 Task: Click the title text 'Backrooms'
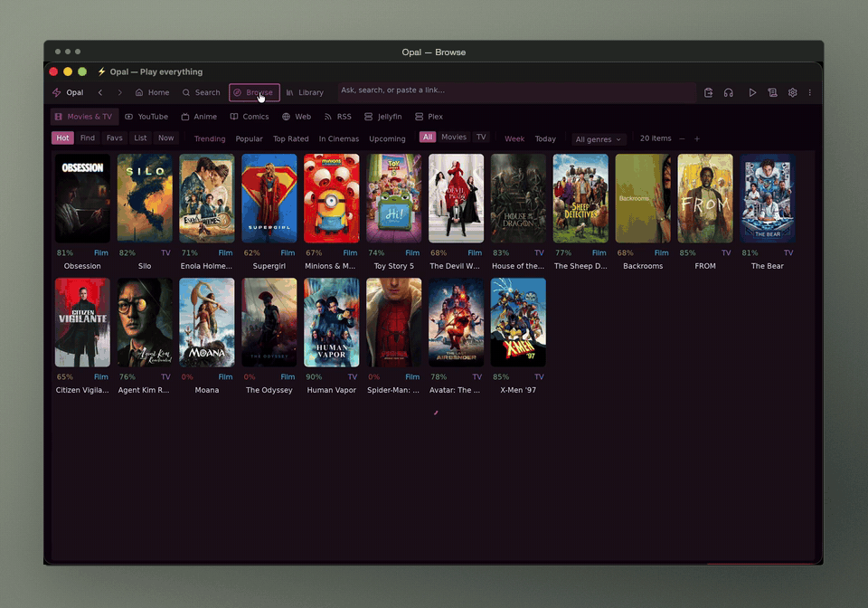tap(643, 266)
